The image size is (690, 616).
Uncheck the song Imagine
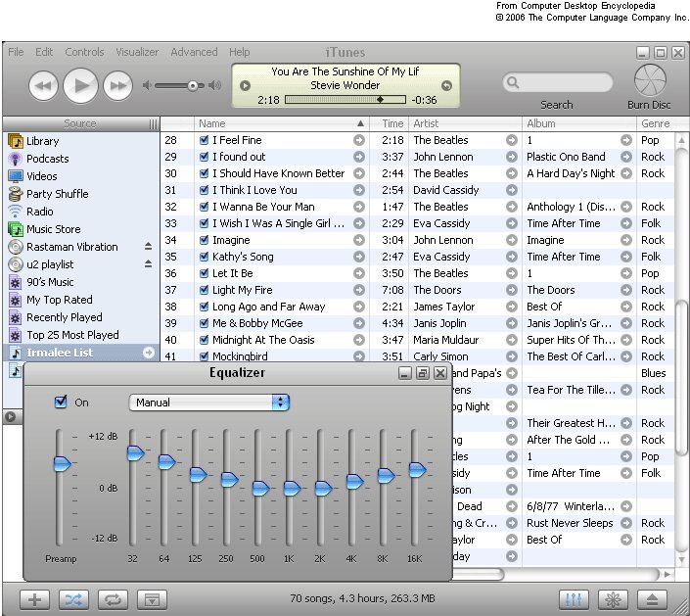204,240
